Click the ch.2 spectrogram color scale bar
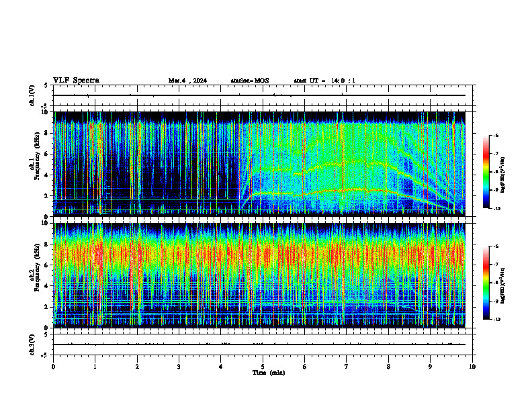Viewport: 532px width, 411px height. click(486, 283)
